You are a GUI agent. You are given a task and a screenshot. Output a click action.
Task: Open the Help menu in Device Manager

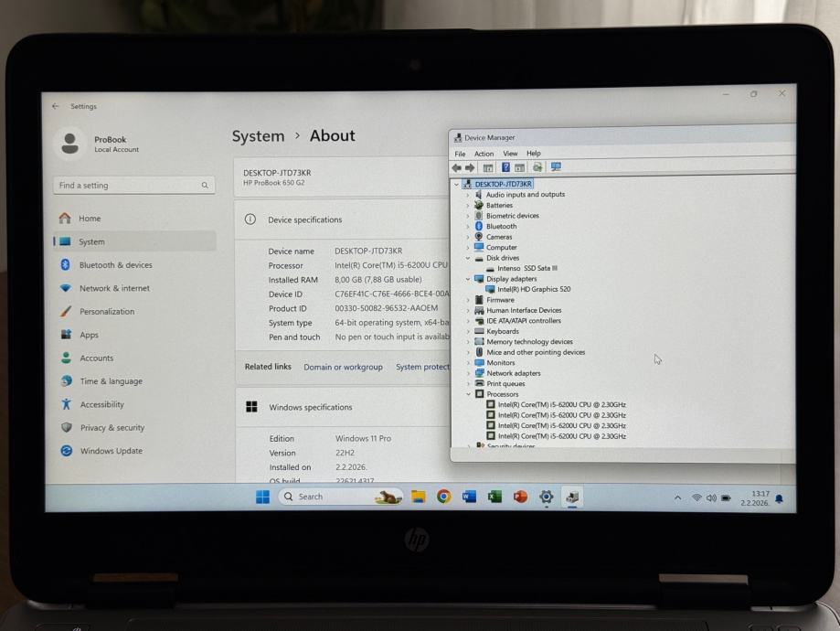[x=534, y=153]
